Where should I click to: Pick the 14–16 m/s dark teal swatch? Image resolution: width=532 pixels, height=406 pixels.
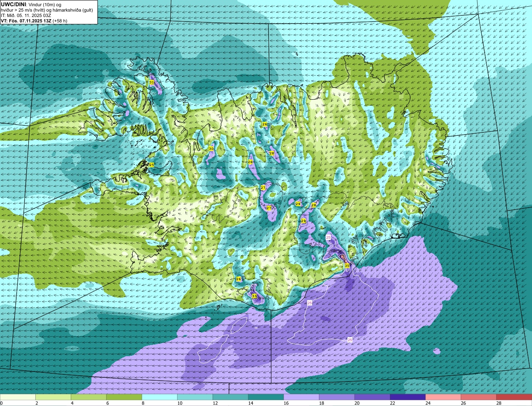pos(266,397)
